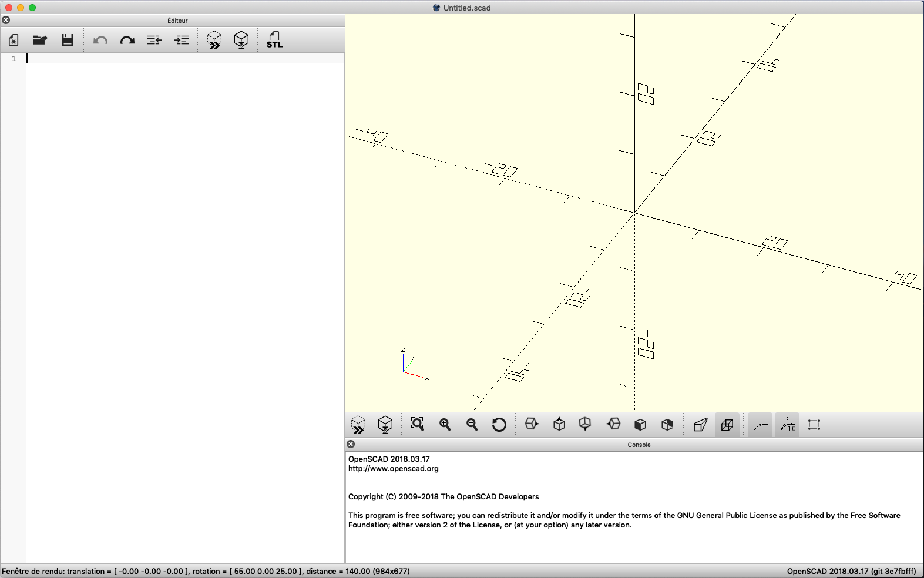Image resolution: width=924 pixels, height=578 pixels.
Task: Click the Fenêtre de rendu status bar text
Action: coord(206,571)
